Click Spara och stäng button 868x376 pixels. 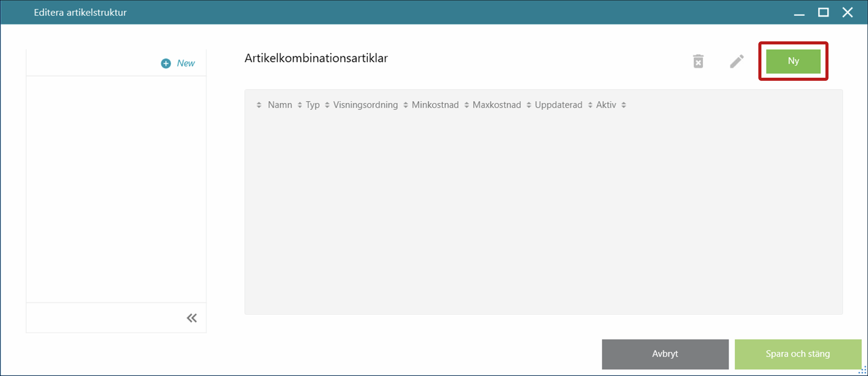click(797, 354)
